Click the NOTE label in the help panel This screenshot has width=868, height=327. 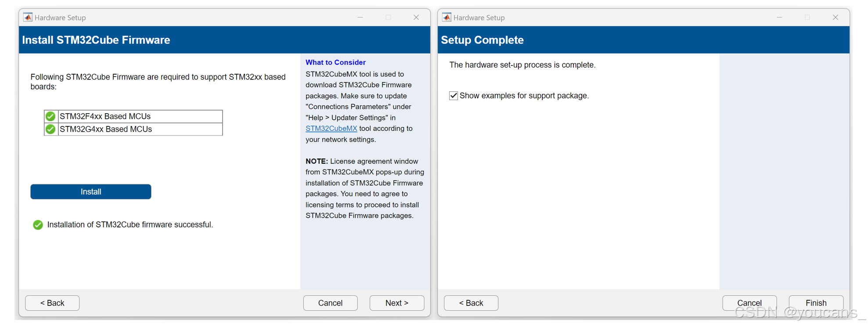[317, 162]
